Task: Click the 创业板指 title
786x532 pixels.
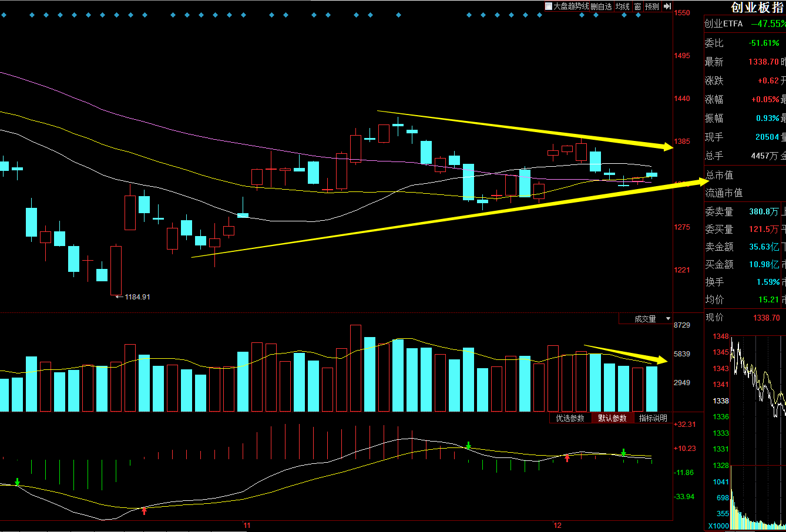Action: coord(757,8)
